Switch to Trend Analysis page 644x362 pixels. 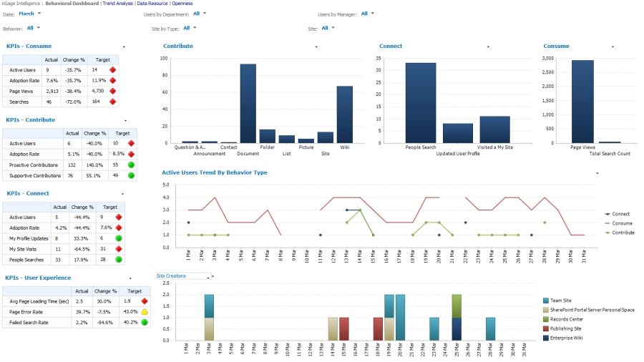(x=117, y=4)
